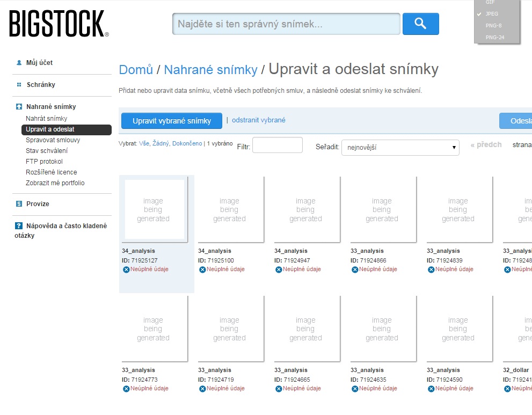Click the grid icon beside Schránky
The image size is (532, 415).
pos(19,84)
